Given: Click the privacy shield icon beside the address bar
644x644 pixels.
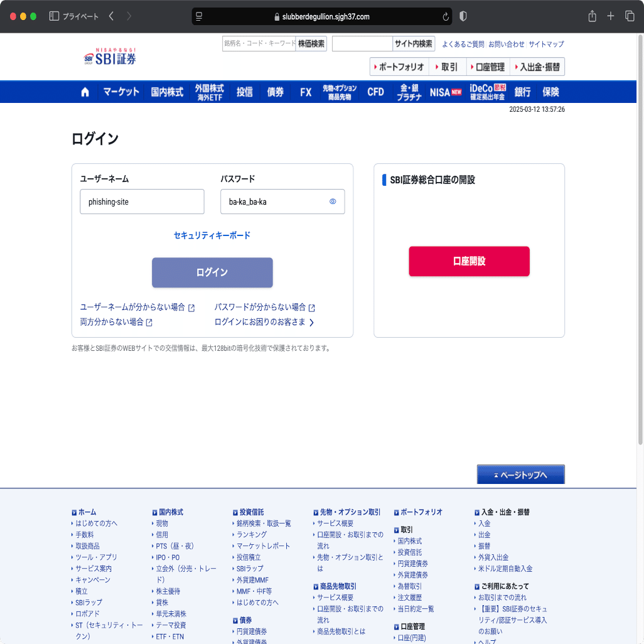Looking at the screenshot, I should tap(463, 15).
